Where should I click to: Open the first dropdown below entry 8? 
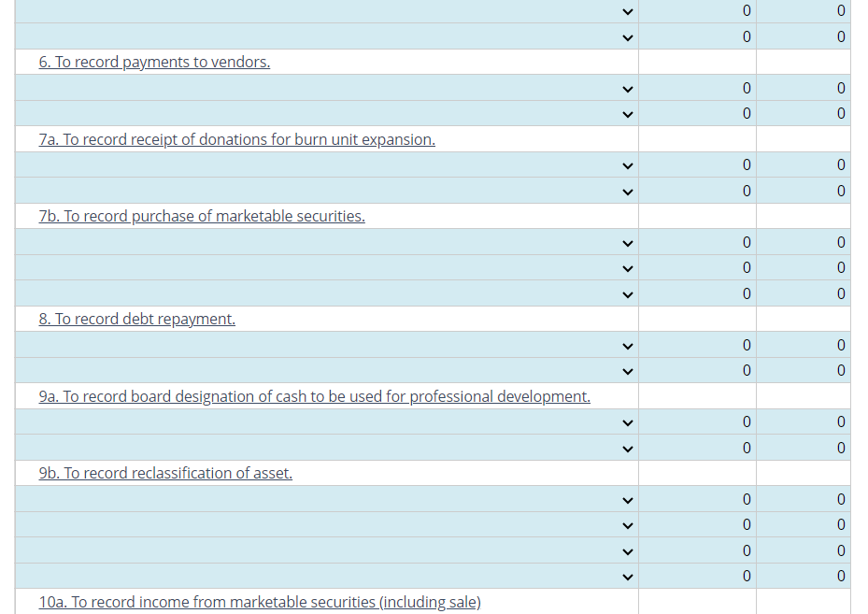[626, 345]
